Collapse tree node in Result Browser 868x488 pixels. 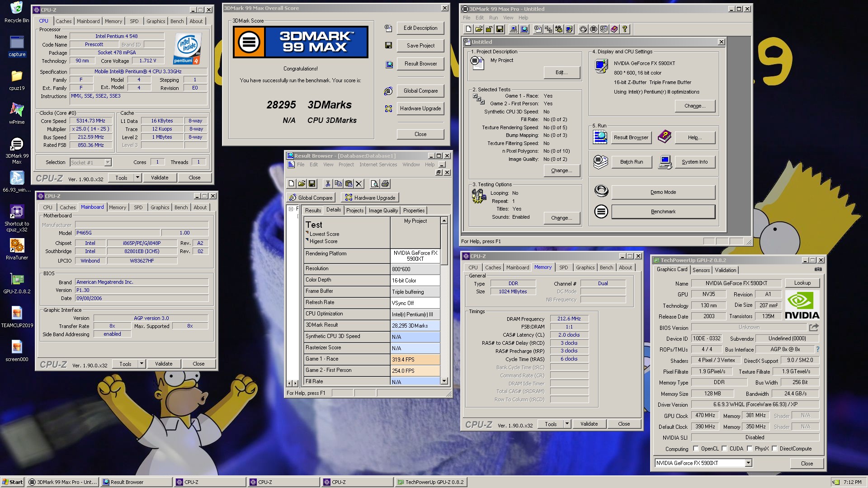[x=291, y=209]
